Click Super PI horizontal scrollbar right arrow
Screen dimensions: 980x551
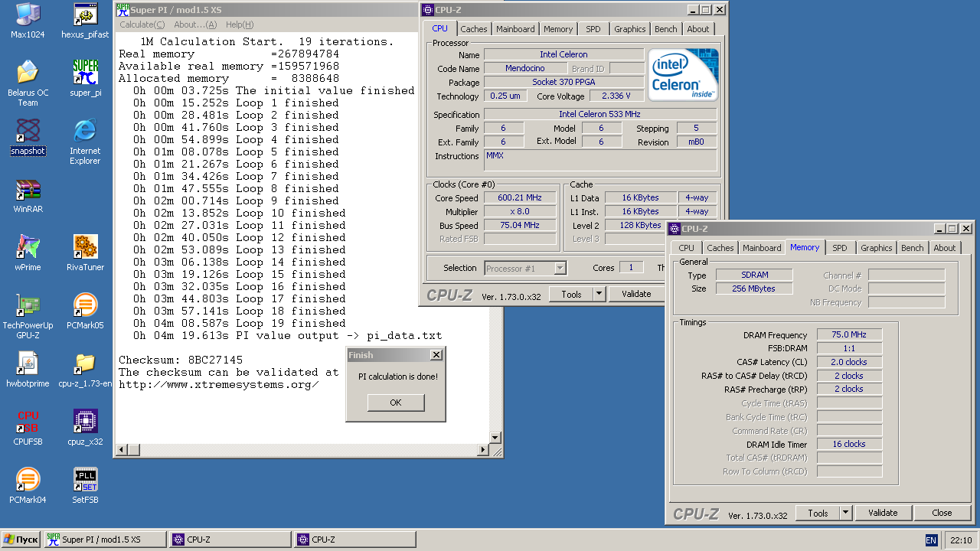482,451
